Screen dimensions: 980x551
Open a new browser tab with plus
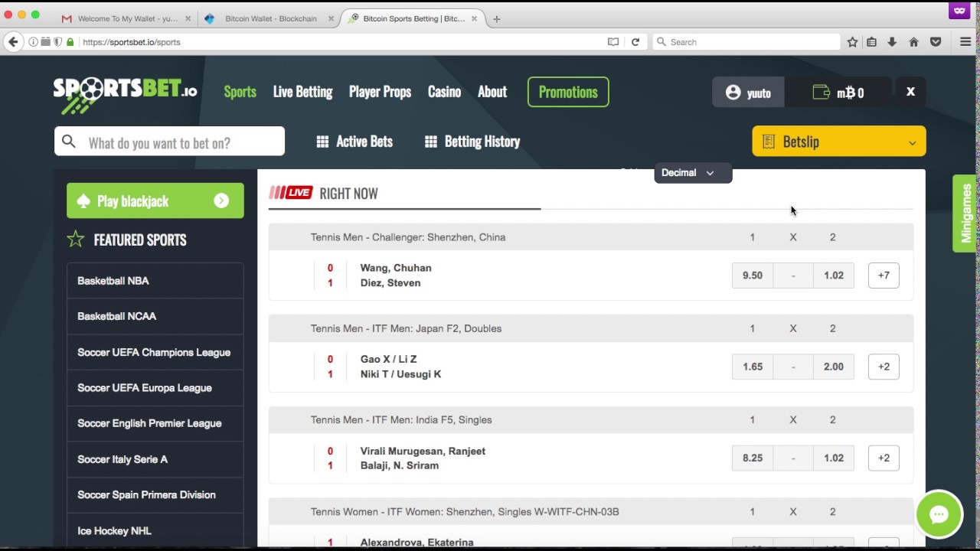tap(496, 19)
